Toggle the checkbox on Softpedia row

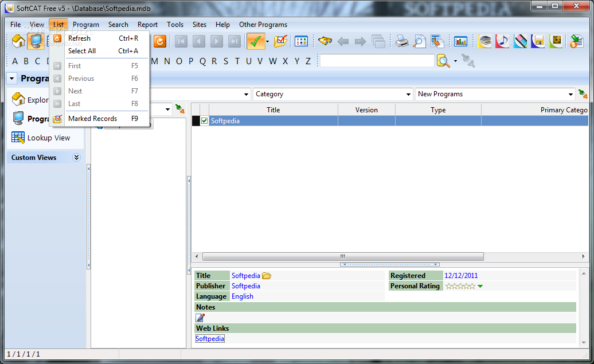[205, 121]
